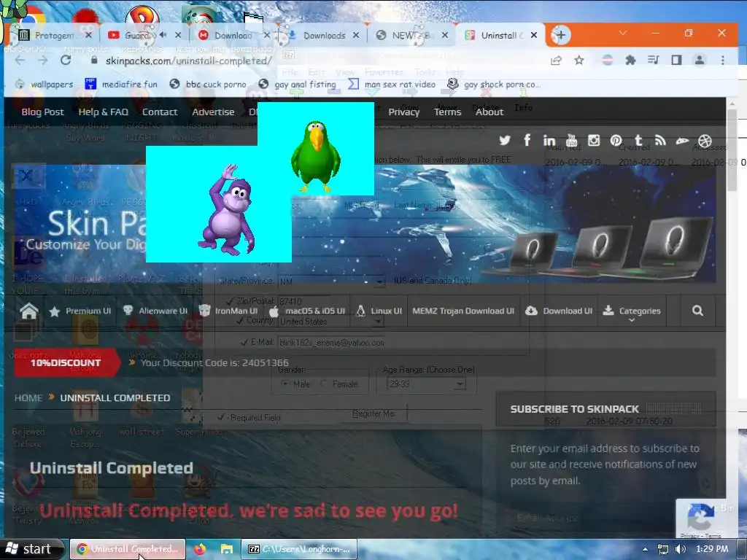
Task: Open SkinPack's Dribbble icon
Action: (x=705, y=141)
